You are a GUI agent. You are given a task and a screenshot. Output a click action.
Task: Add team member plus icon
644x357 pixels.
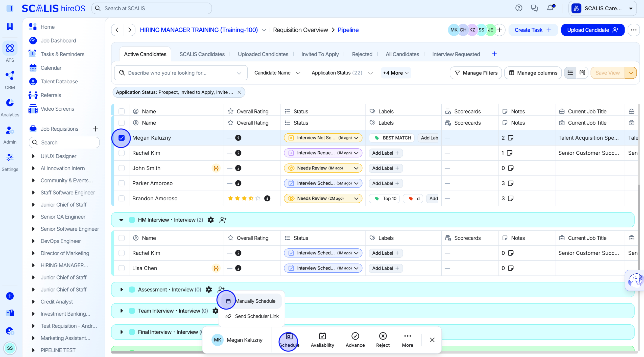point(499,30)
